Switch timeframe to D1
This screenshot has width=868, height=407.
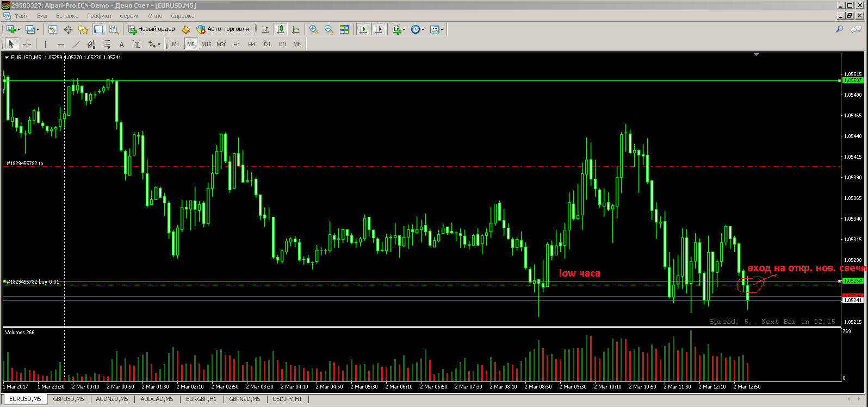coord(267,44)
